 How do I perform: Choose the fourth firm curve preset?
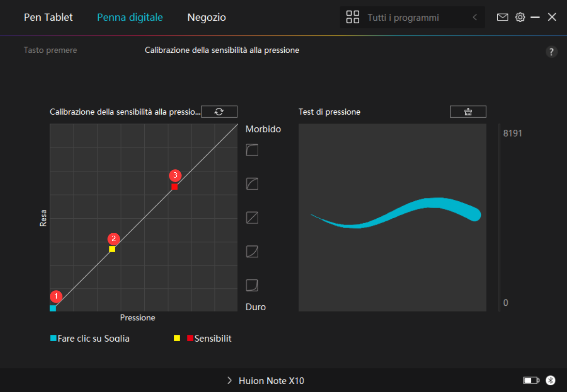click(252, 251)
